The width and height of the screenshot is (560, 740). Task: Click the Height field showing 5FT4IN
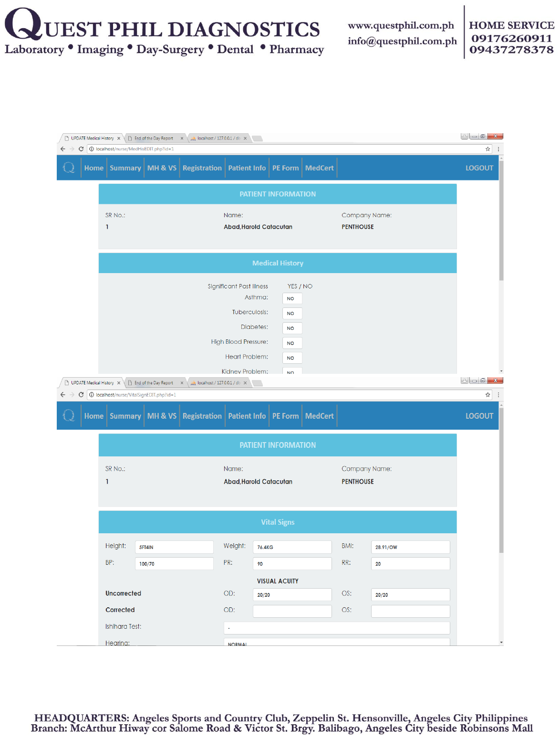[x=174, y=547]
